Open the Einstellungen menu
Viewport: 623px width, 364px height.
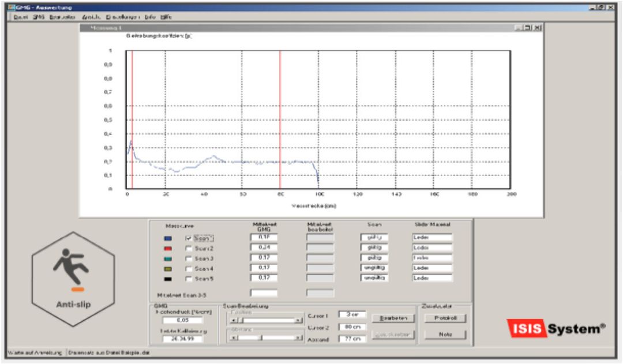pos(123,17)
